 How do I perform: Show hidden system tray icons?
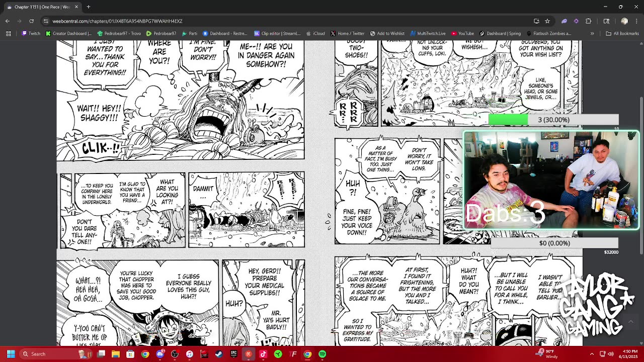(x=592, y=354)
